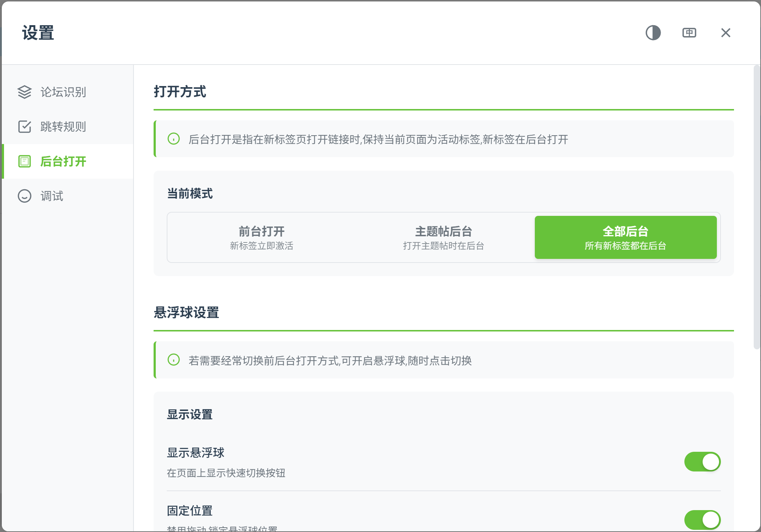Viewport: 761px width, 532px height.
Task: Select the 主题帖后台 mode option
Action: pos(444,237)
